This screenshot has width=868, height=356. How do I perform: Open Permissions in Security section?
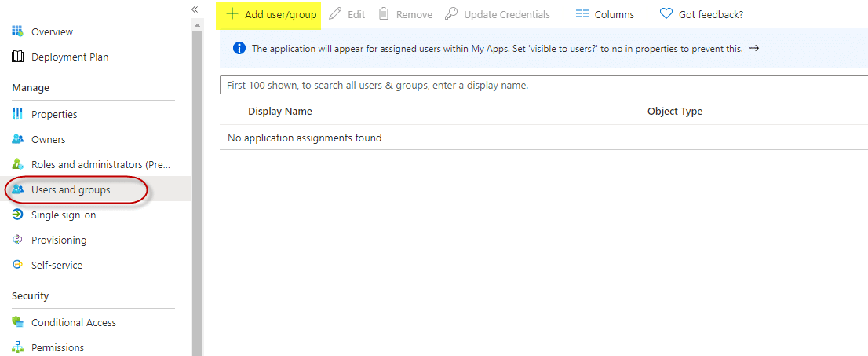[57, 347]
